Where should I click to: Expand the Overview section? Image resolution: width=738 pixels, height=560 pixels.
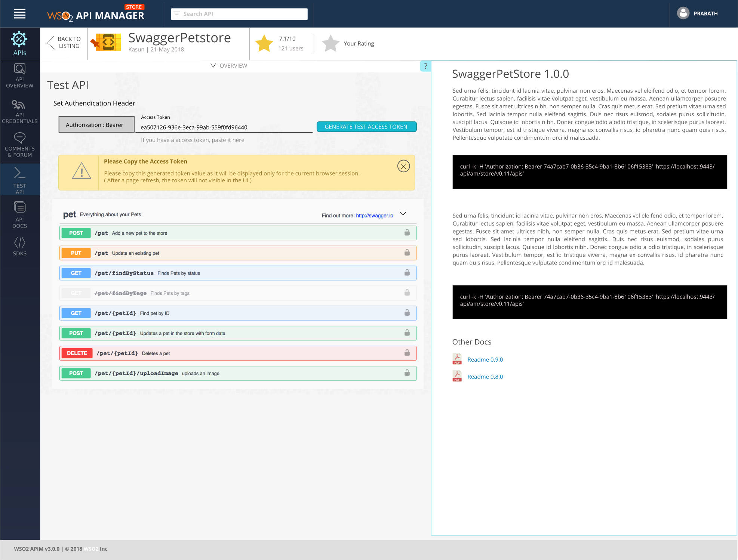pyautogui.click(x=229, y=66)
